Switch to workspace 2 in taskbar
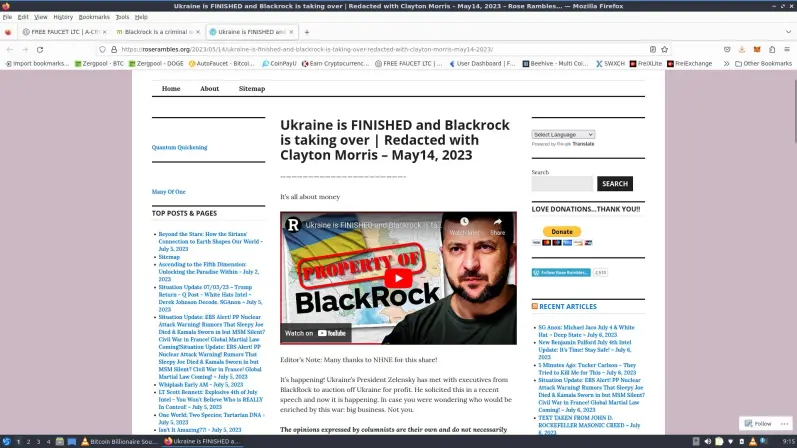The height and width of the screenshot is (448, 797). pyautogui.click(x=28, y=442)
